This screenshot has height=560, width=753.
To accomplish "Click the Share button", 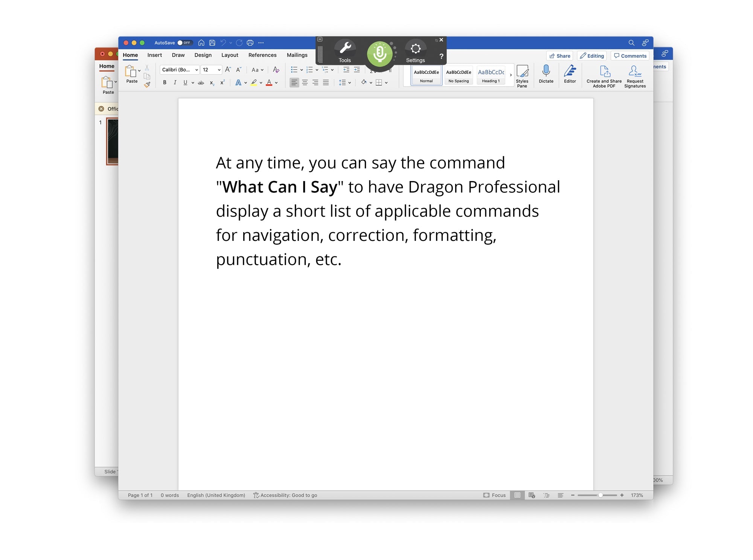I will [559, 56].
